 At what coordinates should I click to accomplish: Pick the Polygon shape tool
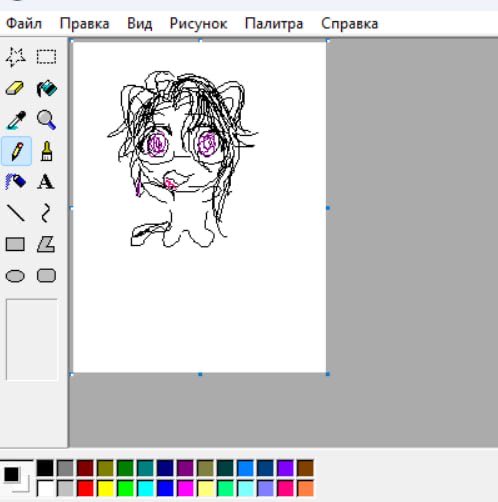(x=46, y=244)
